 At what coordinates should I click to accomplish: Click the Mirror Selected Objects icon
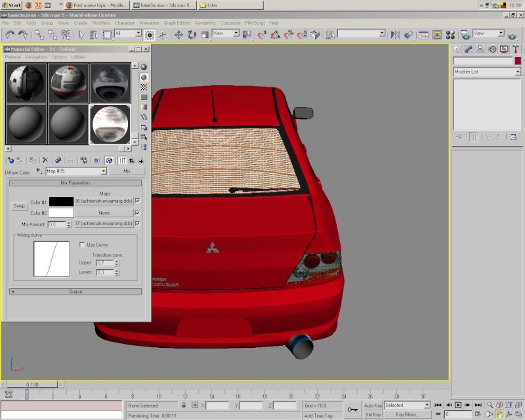click(x=395, y=35)
